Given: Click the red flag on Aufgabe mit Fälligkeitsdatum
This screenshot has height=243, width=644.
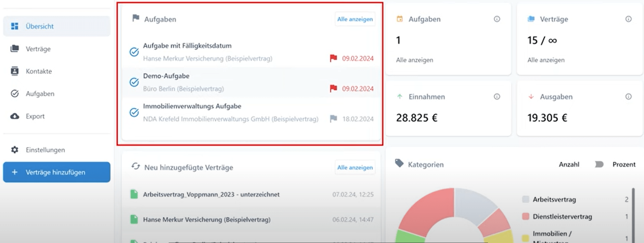Looking at the screenshot, I should [333, 58].
